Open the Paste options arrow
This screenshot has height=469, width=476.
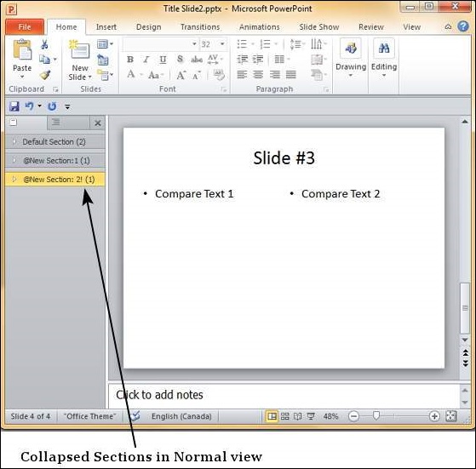click(x=22, y=77)
